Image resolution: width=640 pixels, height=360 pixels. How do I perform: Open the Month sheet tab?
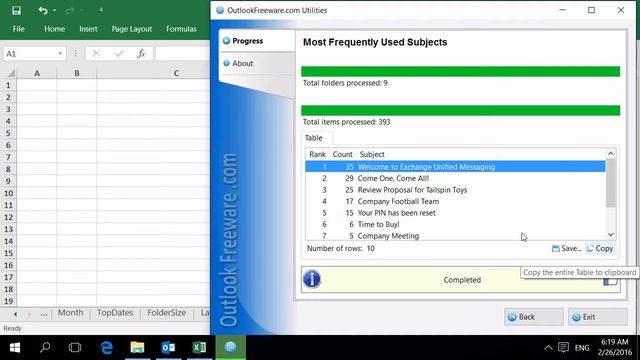tap(70, 313)
